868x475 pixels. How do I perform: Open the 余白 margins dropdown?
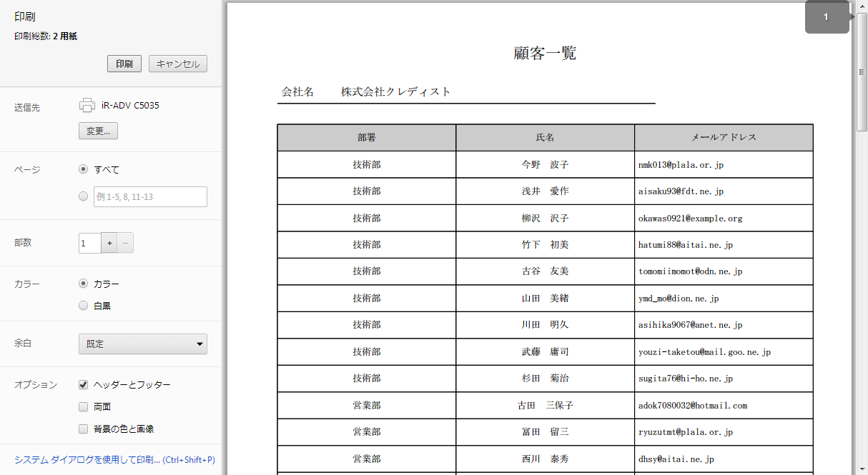click(x=143, y=344)
